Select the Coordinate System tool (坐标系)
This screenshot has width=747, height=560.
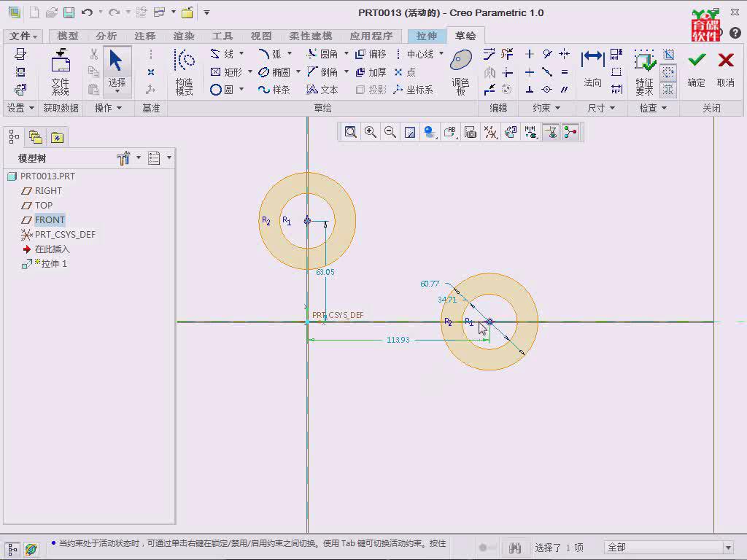(x=414, y=90)
